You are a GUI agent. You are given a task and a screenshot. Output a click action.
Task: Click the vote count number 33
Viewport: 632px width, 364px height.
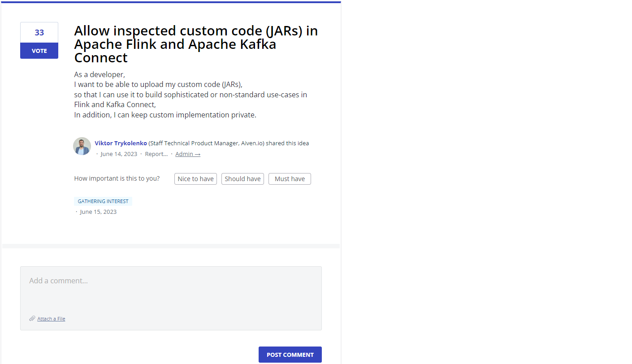point(39,33)
